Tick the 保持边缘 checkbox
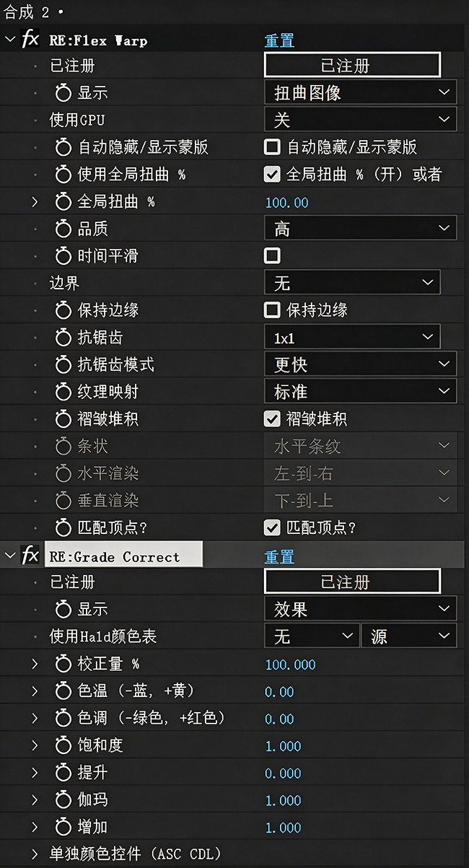The height and width of the screenshot is (868, 469). (x=272, y=310)
